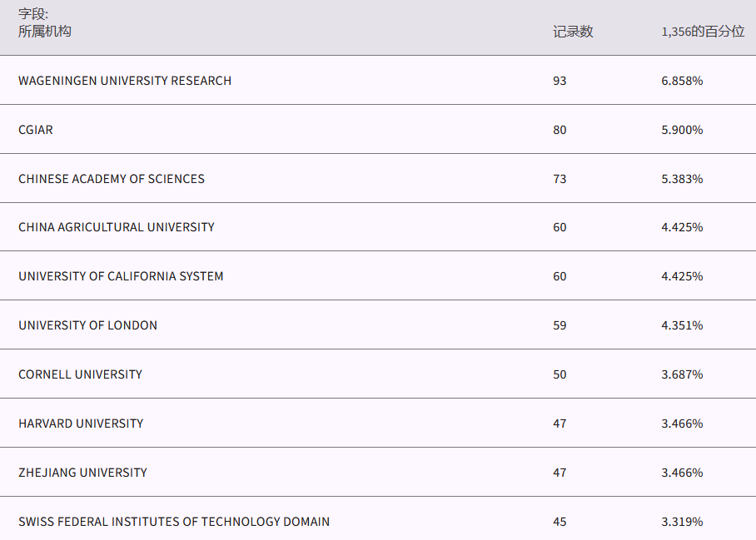
Task: Click the 1,356的百分位 column header
Action: pyautogui.click(x=703, y=32)
